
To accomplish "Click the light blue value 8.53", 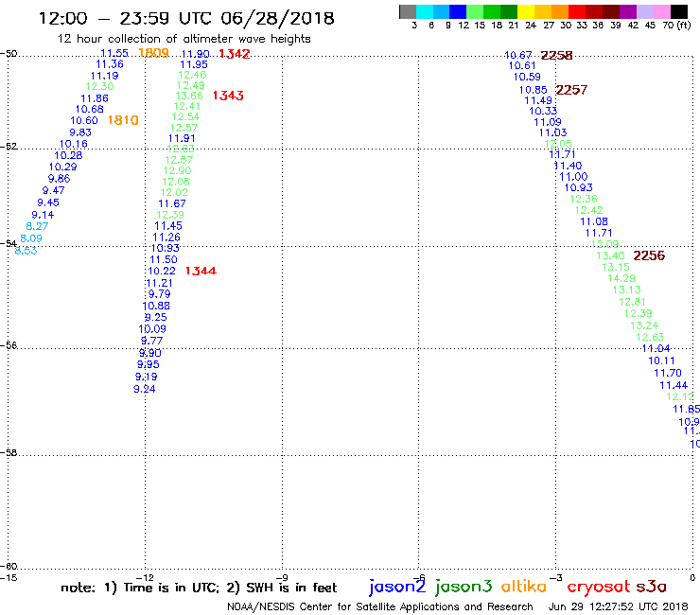I will tap(26, 251).
